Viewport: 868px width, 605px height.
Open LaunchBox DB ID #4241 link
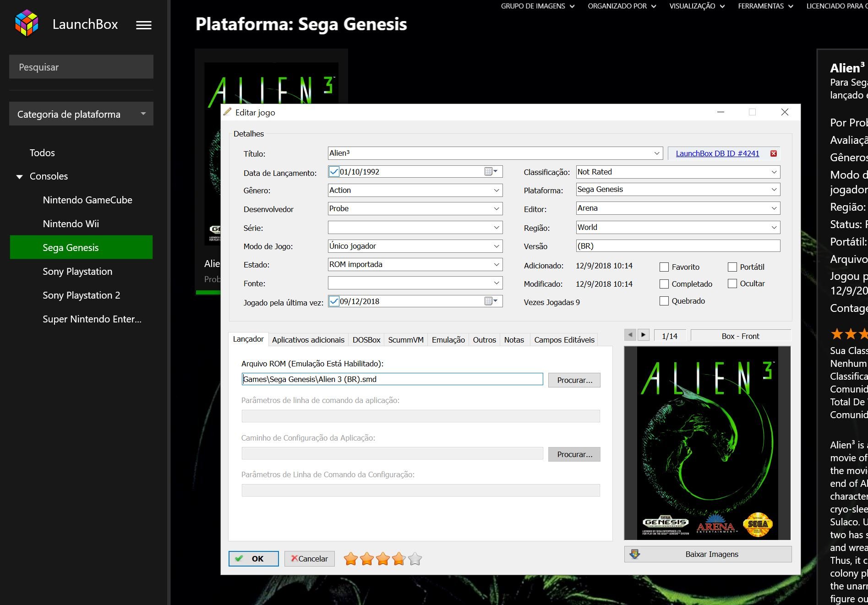coord(717,153)
